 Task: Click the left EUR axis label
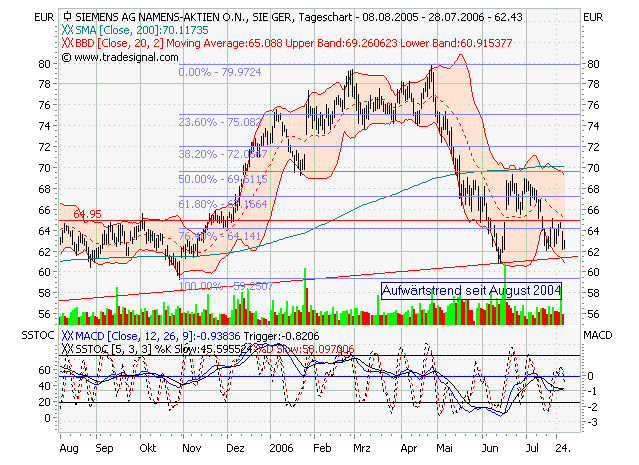click(44, 17)
